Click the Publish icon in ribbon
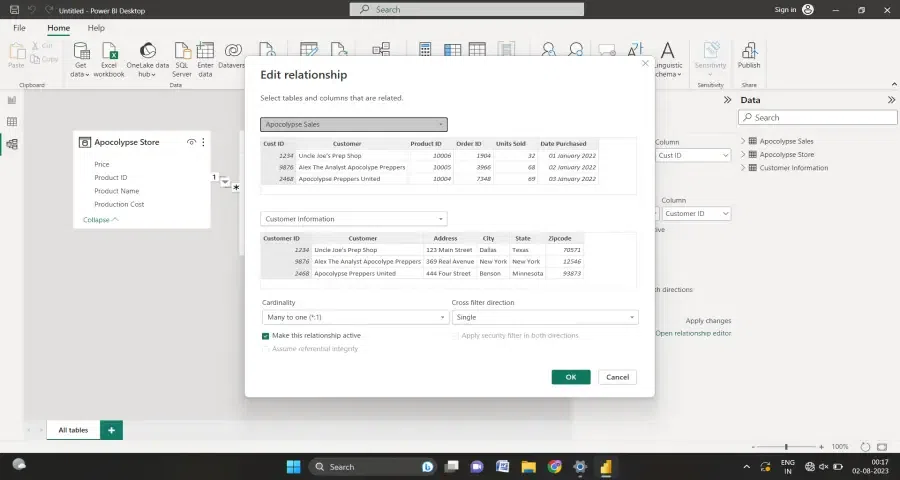The image size is (900, 480). 748,54
